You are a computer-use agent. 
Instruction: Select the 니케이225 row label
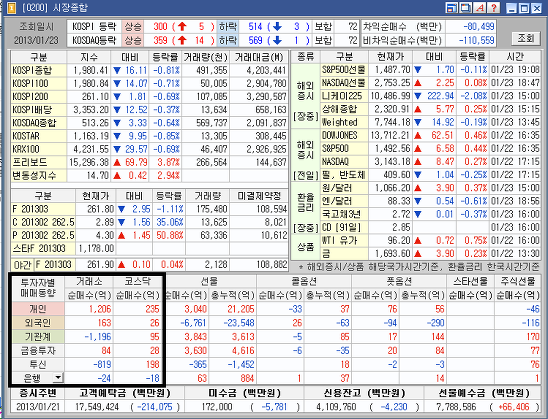pos(344,96)
